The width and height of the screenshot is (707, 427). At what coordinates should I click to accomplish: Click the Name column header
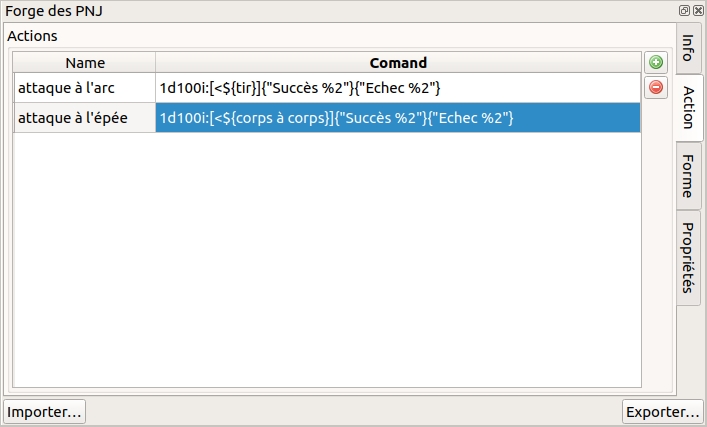click(x=84, y=62)
